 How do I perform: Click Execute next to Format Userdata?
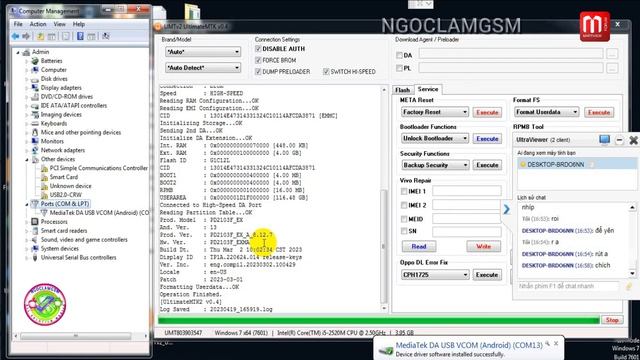599,112
